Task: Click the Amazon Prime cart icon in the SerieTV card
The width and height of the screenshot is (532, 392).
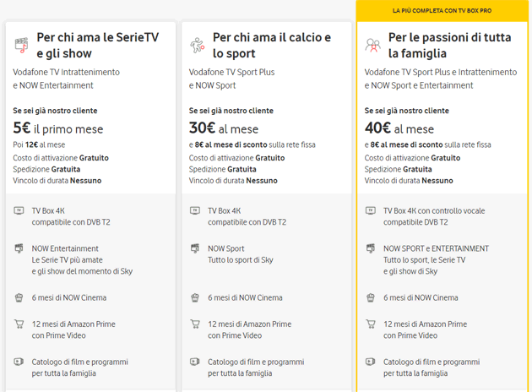Action: [19, 324]
